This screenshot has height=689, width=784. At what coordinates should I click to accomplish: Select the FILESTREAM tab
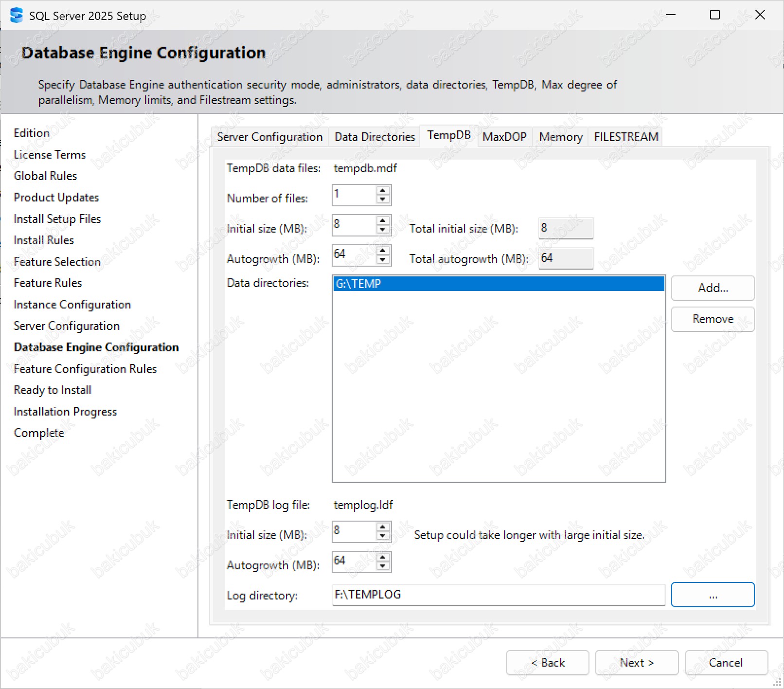click(x=626, y=137)
